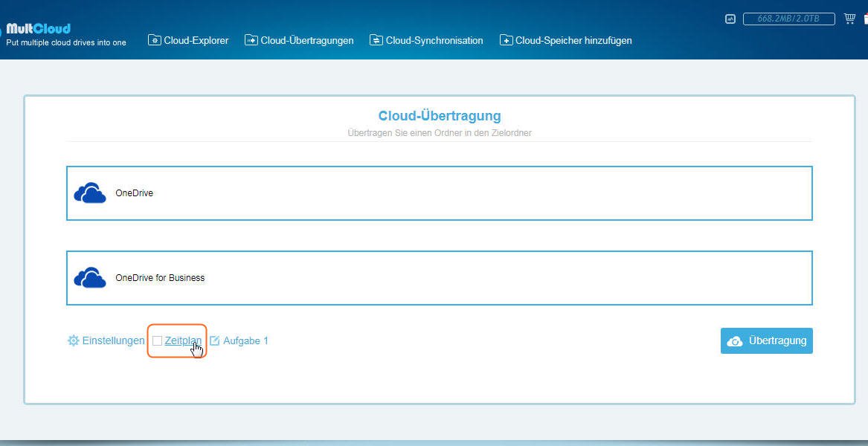
Task: Select the OneDrive for Business target box
Action: pos(440,278)
